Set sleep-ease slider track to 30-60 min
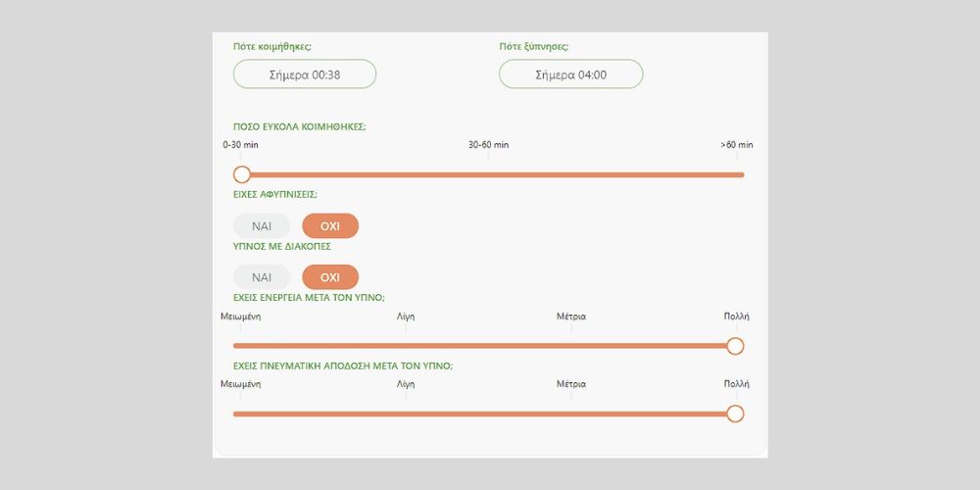The image size is (980, 490). (489, 174)
